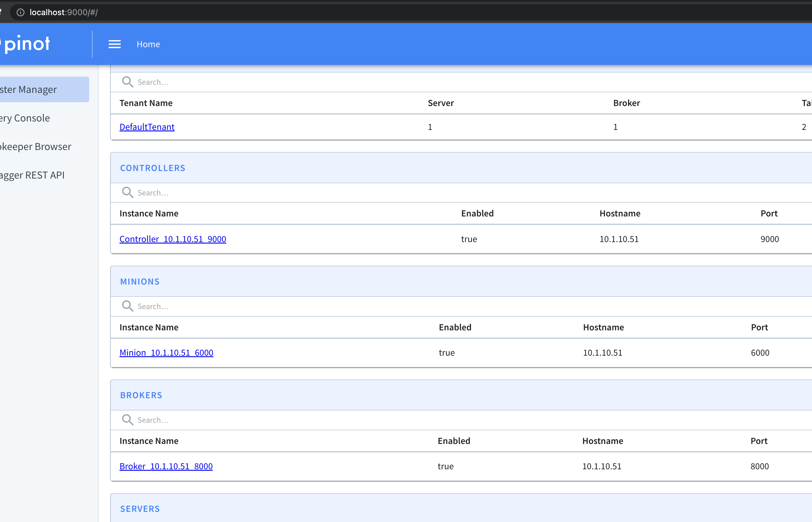Open the Zookeeper Browser sidebar item
Screen dimensions: 812x522
click(x=36, y=147)
